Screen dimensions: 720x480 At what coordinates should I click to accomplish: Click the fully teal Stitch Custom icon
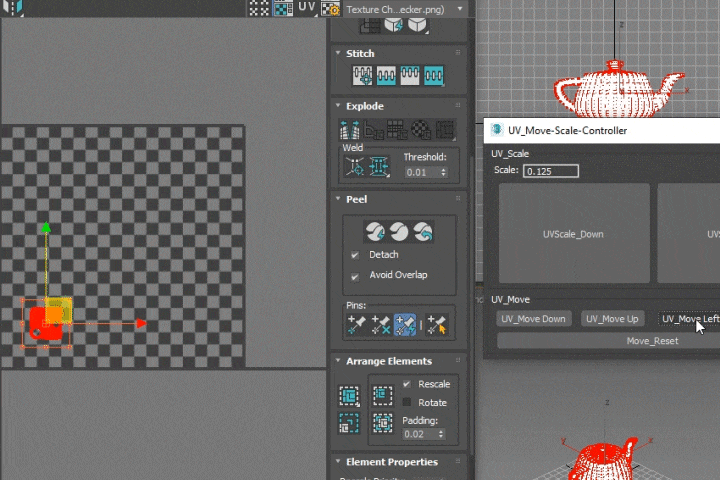point(433,75)
